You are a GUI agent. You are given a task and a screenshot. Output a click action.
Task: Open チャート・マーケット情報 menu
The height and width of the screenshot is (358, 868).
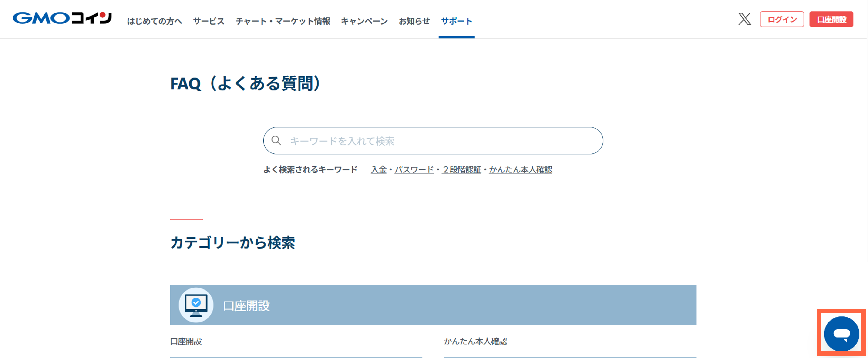click(283, 21)
